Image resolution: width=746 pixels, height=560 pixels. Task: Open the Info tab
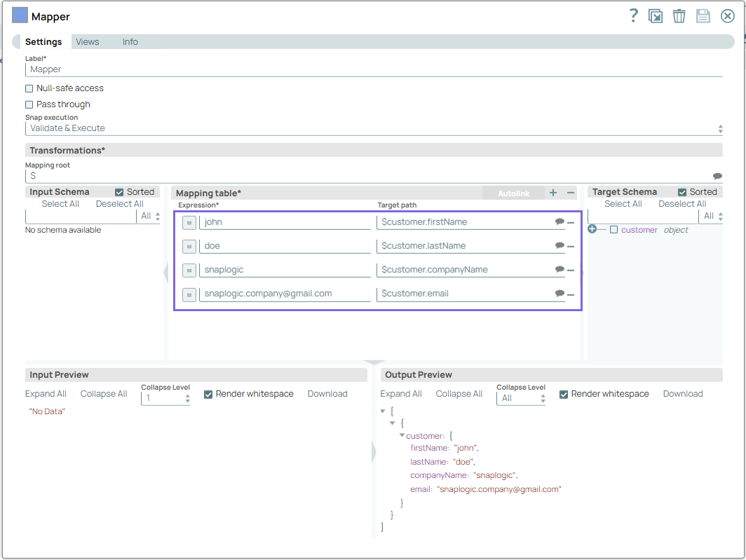[x=130, y=41]
